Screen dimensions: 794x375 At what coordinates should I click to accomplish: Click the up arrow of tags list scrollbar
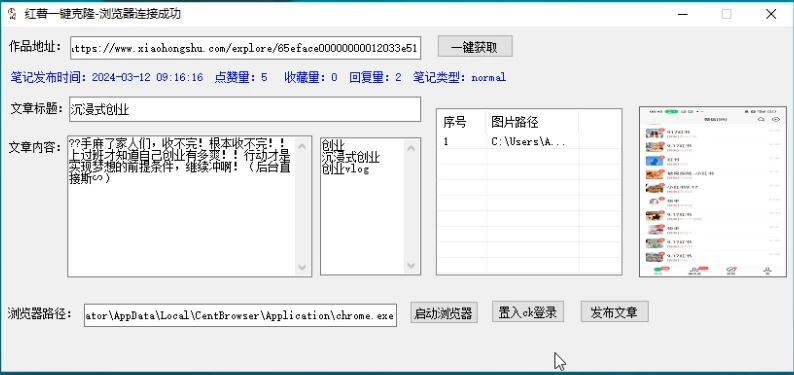[411, 148]
